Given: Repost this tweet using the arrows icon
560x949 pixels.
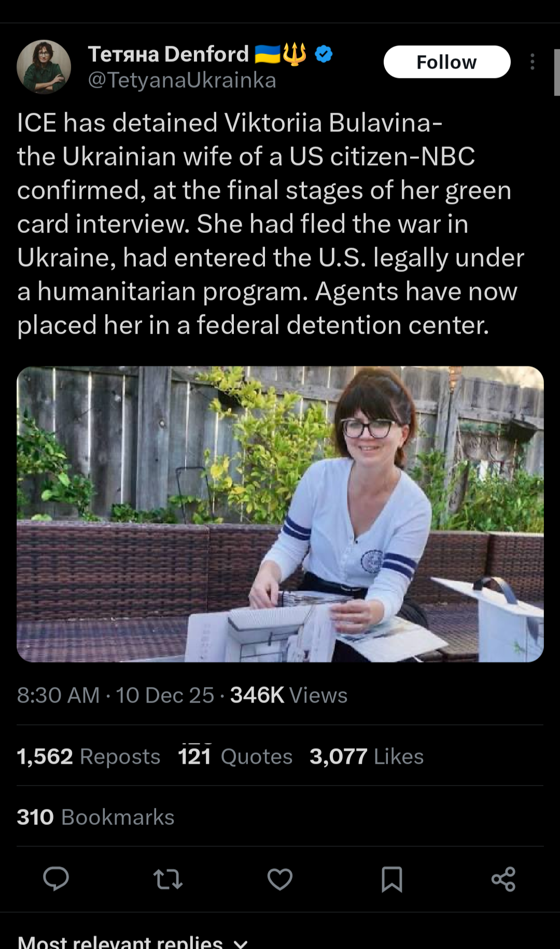Looking at the screenshot, I should point(168,879).
